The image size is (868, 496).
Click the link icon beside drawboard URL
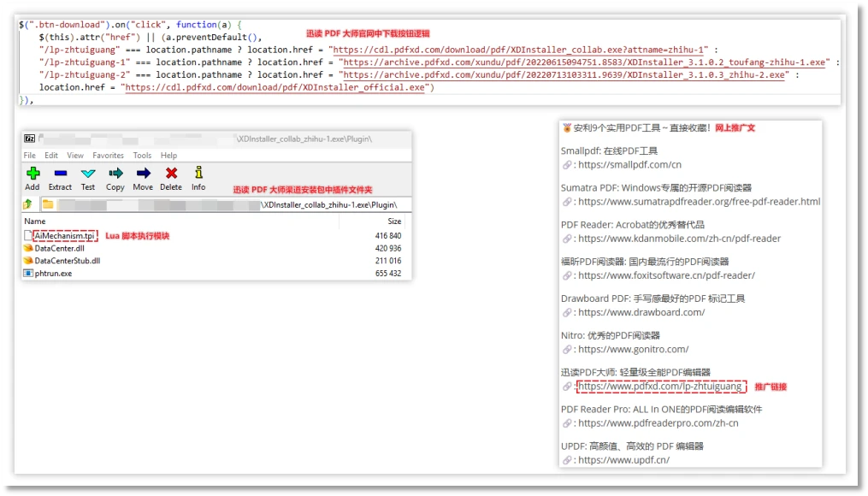click(x=567, y=313)
